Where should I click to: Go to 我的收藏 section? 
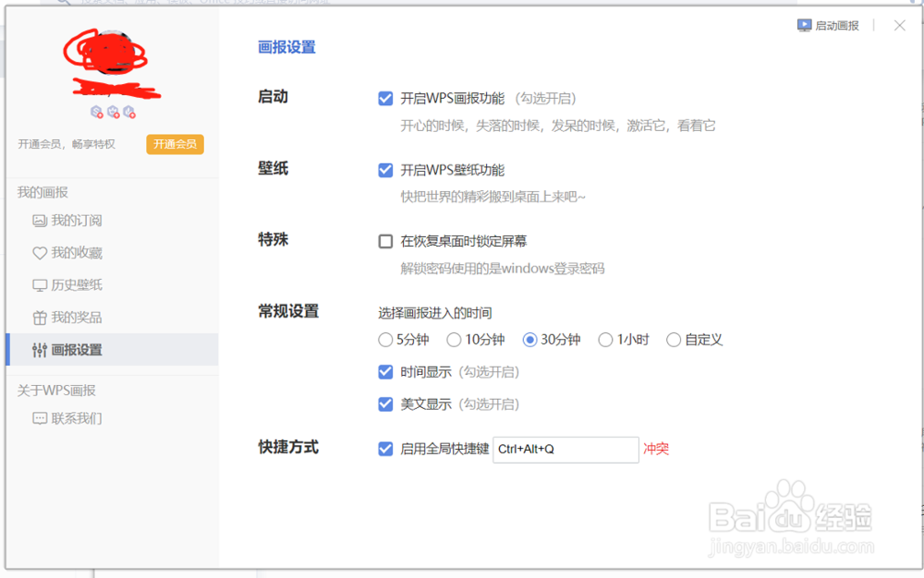(112, 253)
